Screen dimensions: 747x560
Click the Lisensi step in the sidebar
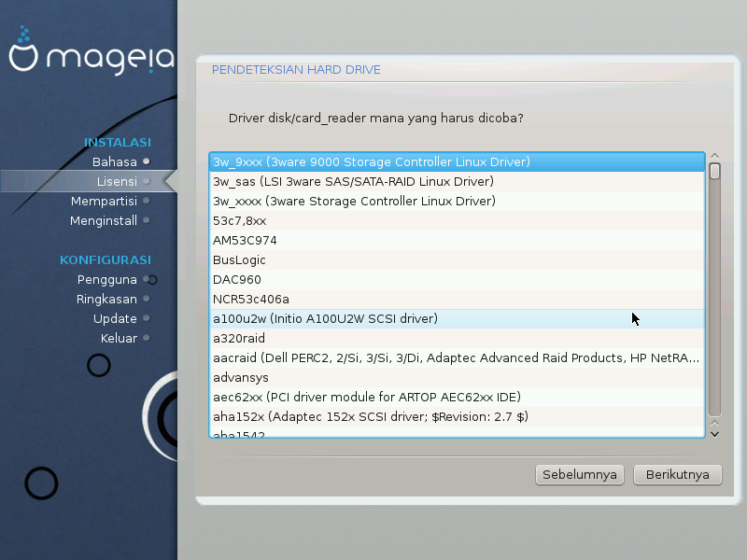(117, 181)
